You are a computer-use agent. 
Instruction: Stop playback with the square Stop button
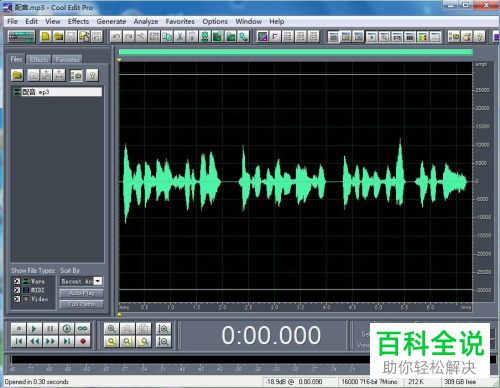click(x=19, y=329)
